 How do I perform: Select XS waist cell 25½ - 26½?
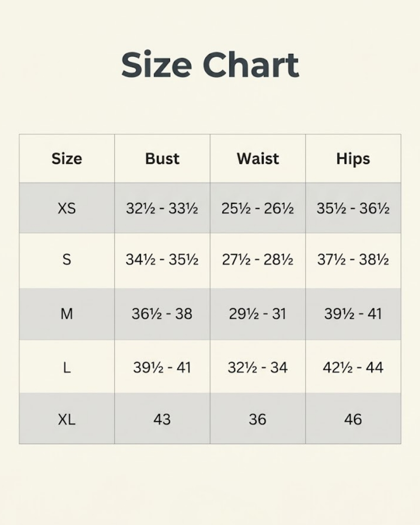coord(258,208)
